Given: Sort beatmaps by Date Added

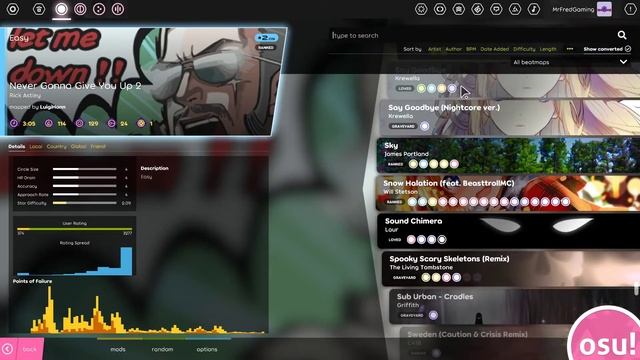Looking at the screenshot, I should tap(494, 49).
